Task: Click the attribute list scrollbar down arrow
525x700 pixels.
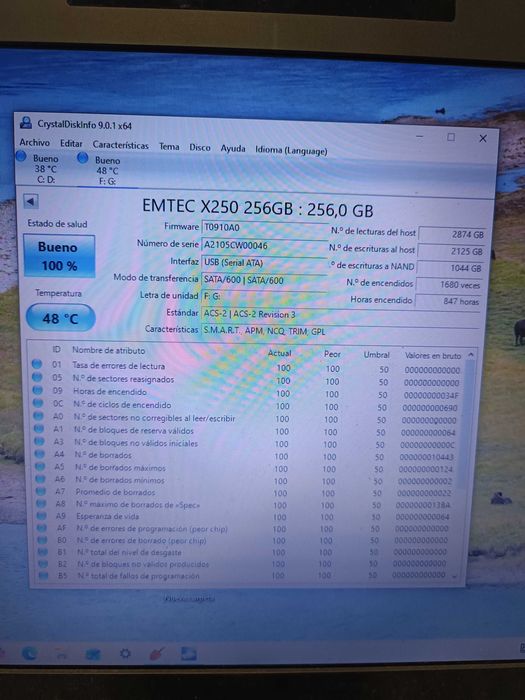Action: 455,576
